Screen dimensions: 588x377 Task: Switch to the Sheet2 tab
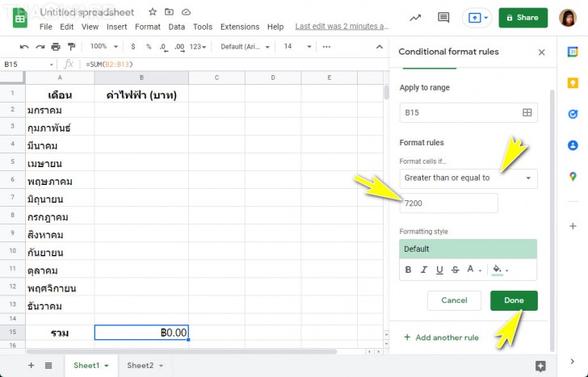click(141, 366)
